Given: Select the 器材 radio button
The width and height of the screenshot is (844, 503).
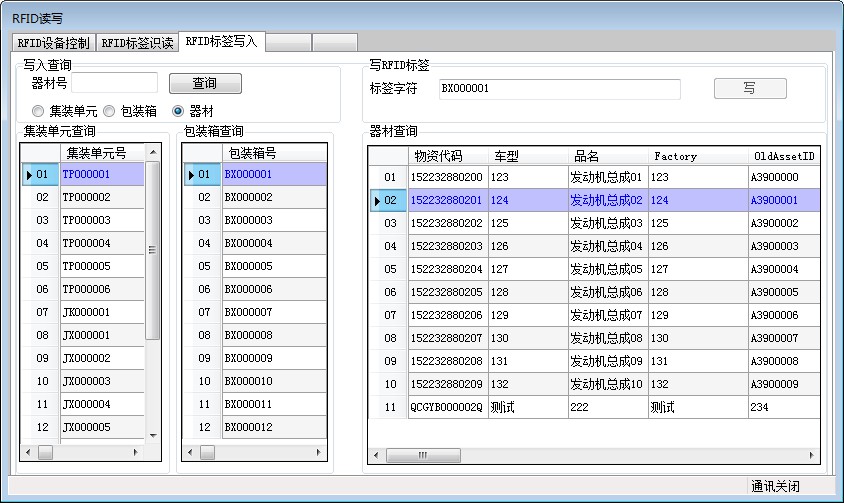Looking at the screenshot, I should click(179, 111).
